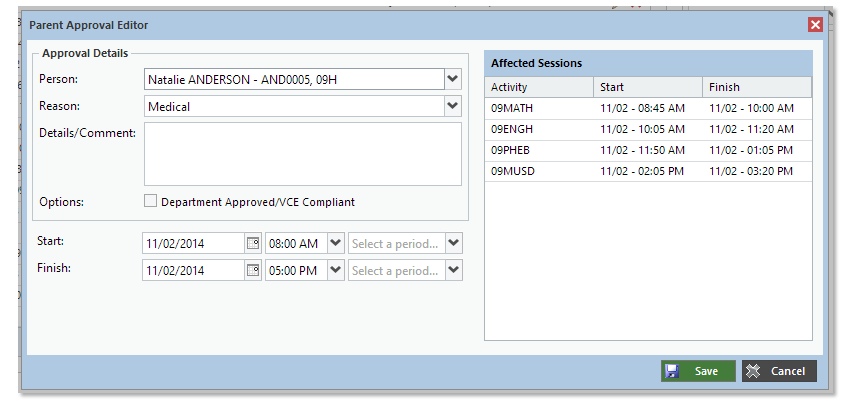Open the Start date calendar picker icon

(x=253, y=243)
